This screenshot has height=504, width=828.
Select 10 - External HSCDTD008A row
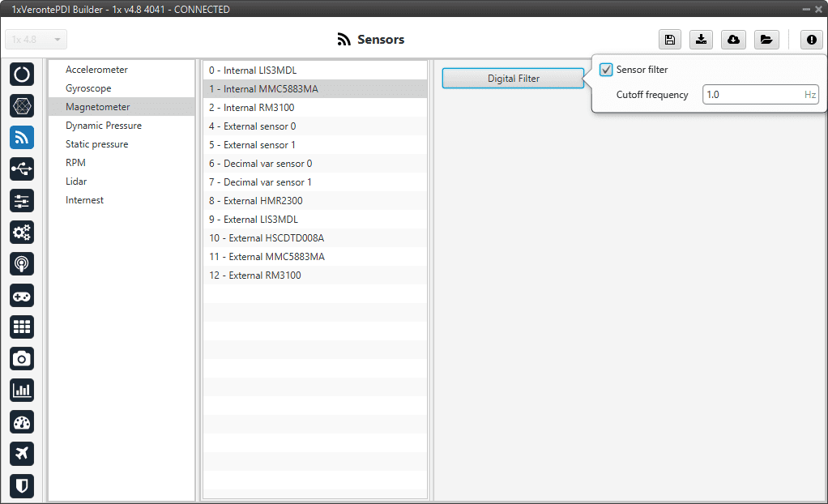pos(314,238)
